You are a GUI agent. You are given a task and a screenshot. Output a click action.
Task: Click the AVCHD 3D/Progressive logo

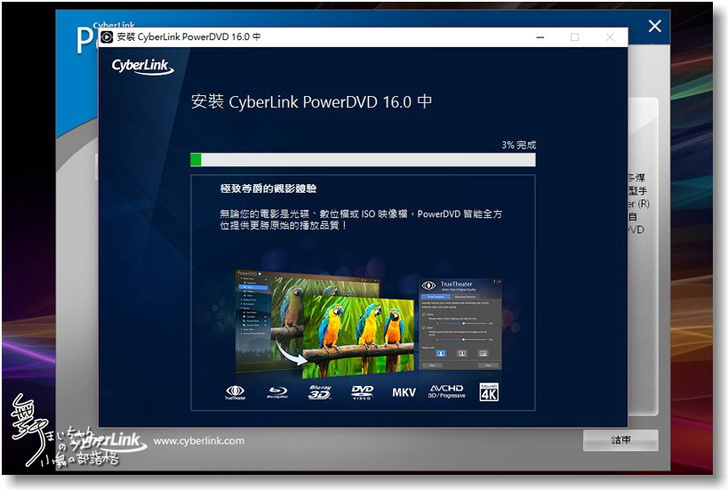click(446, 392)
